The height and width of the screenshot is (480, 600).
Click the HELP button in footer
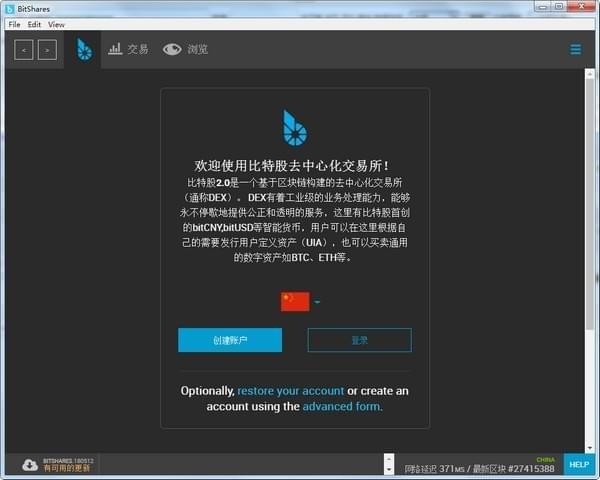click(578, 465)
